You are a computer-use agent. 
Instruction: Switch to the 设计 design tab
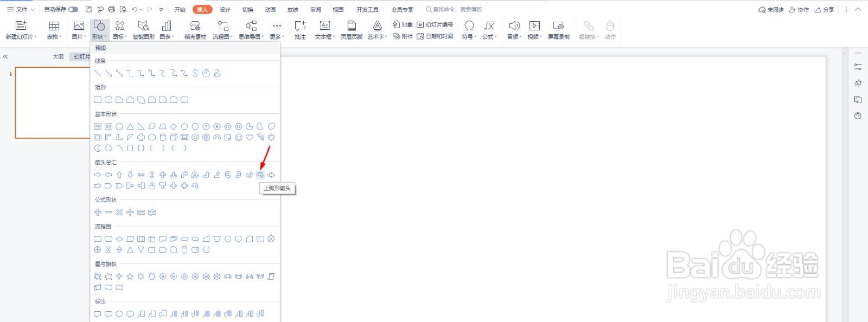[x=225, y=10]
